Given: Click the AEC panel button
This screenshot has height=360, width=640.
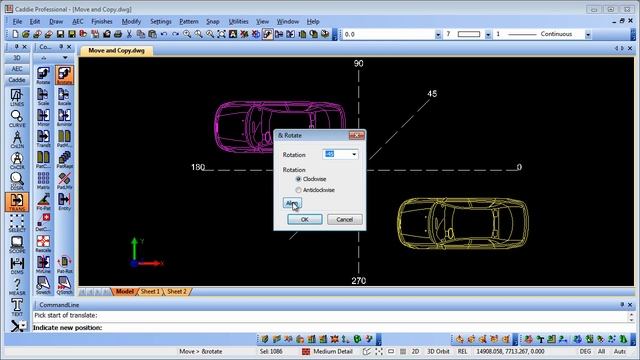Looking at the screenshot, I should pyautogui.click(x=17, y=69).
